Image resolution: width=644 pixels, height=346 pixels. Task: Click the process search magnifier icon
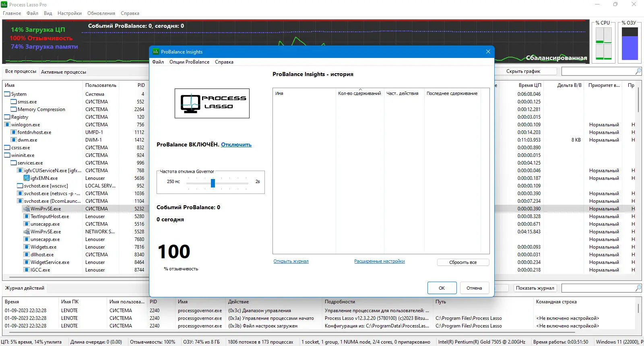pyautogui.click(x=638, y=71)
